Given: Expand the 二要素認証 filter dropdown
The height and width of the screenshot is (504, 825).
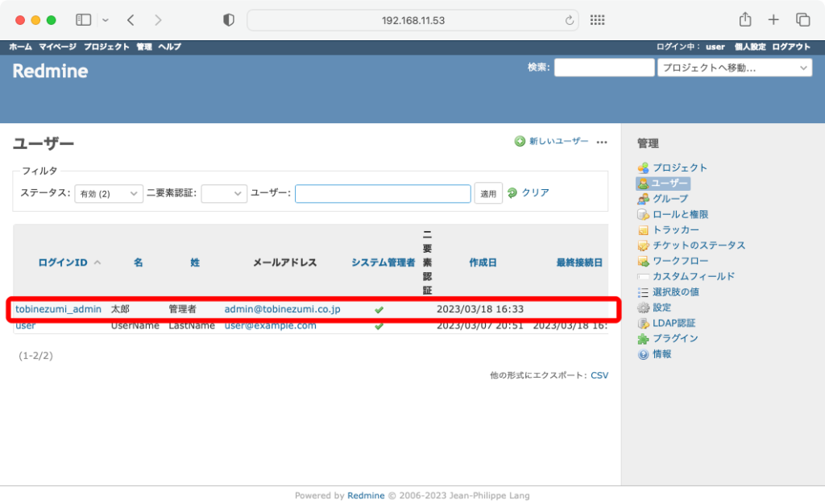Looking at the screenshot, I should pos(224,193).
